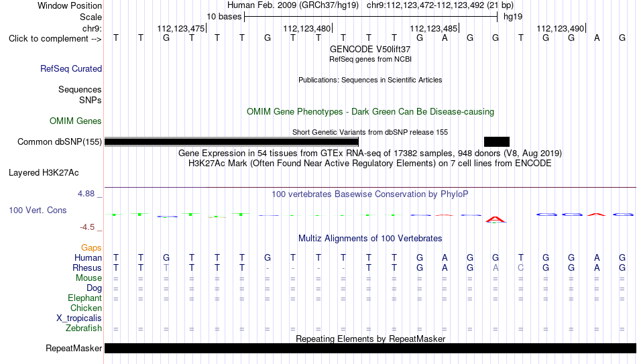Screen dimensions: 637x364
Task: Click the Common dbSNP(155) track label
Action: coord(59,142)
